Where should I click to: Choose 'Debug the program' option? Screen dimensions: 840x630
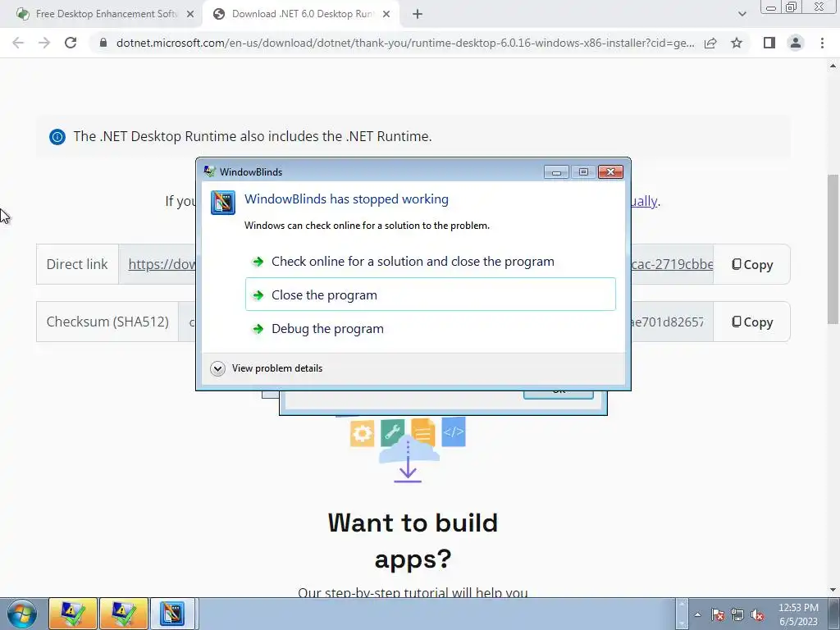327,329
